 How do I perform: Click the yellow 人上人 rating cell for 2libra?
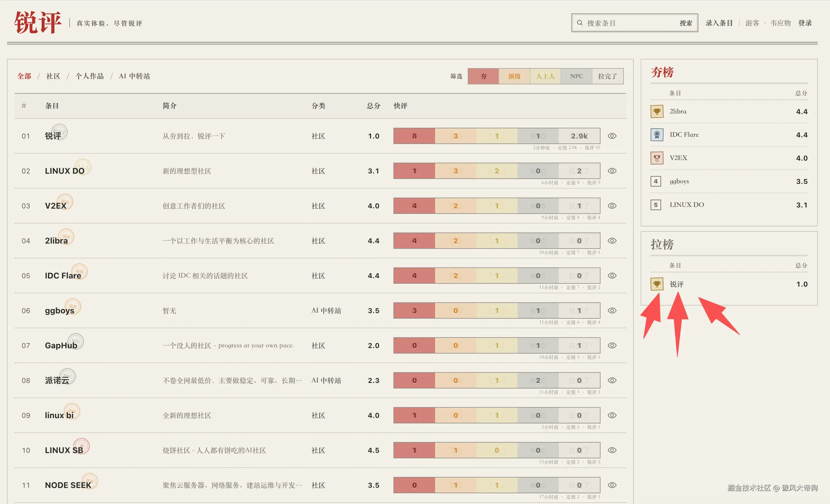497,241
